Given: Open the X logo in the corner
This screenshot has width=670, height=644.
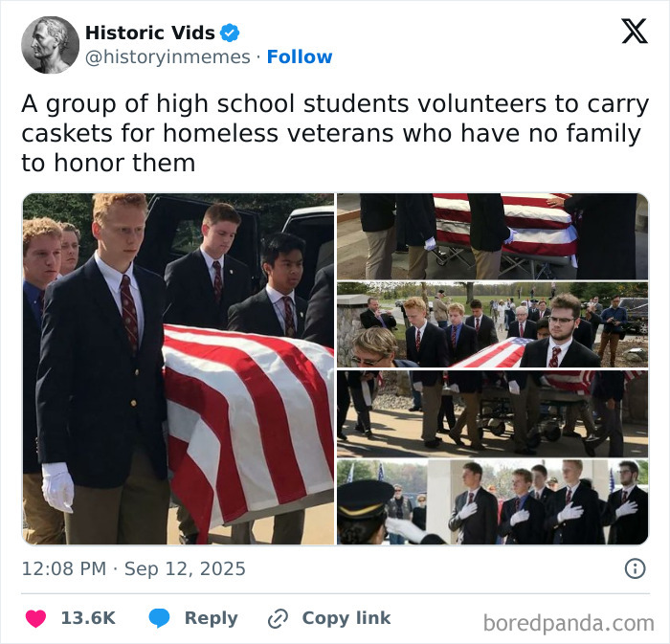Looking at the screenshot, I should 635,31.
